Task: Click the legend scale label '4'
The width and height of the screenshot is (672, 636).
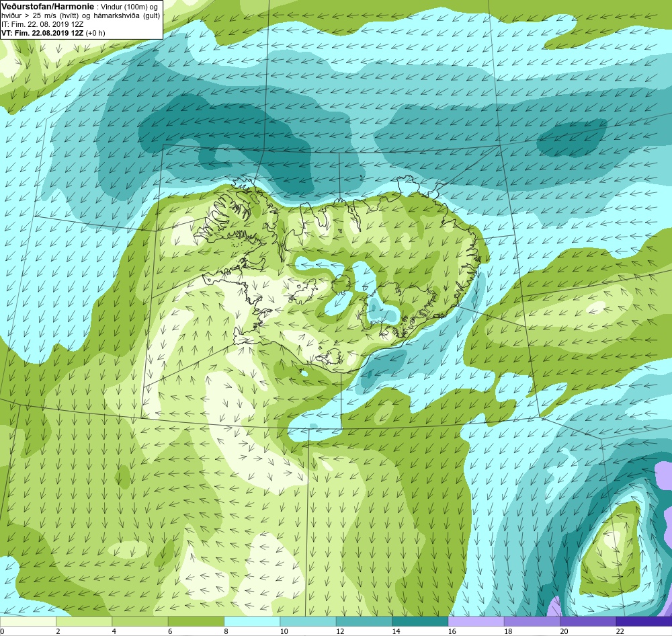Action: click(114, 631)
